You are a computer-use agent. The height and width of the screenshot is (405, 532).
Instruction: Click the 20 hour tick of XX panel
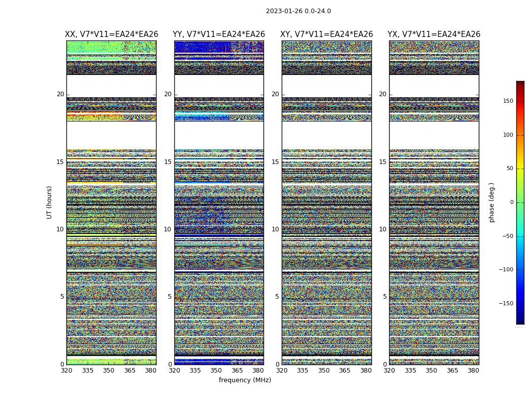coord(60,94)
